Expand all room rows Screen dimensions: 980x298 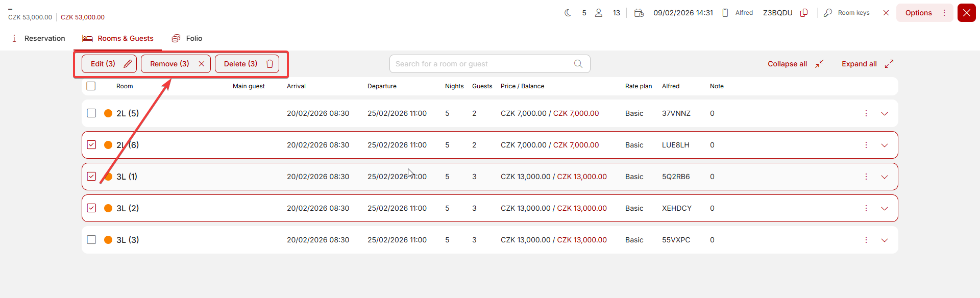(x=867, y=64)
